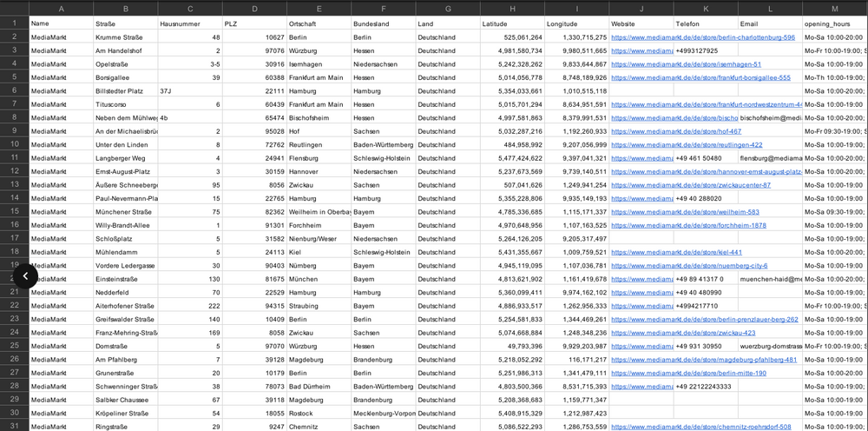
Task: Open the nuernberg-city-6 store link
Action: click(689, 265)
